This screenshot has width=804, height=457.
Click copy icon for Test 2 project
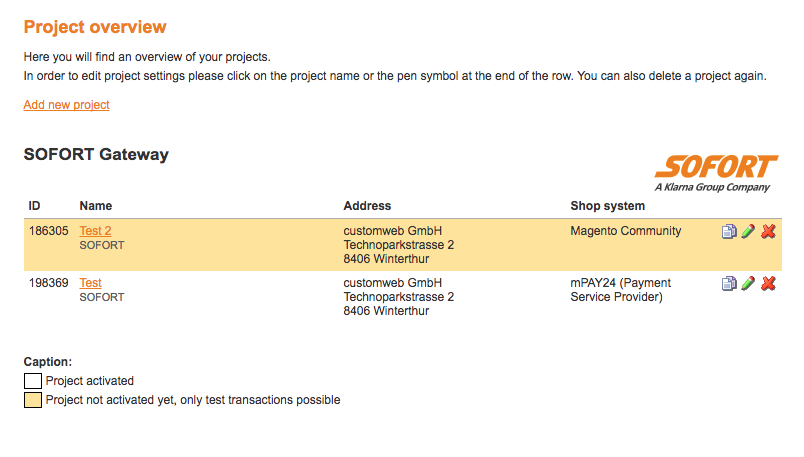[x=729, y=231]
